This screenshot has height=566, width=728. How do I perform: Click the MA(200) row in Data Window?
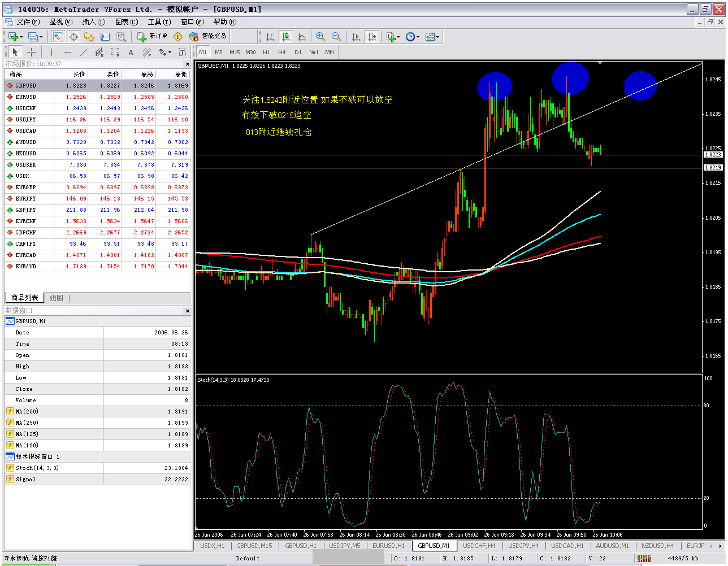pos(98,411)
